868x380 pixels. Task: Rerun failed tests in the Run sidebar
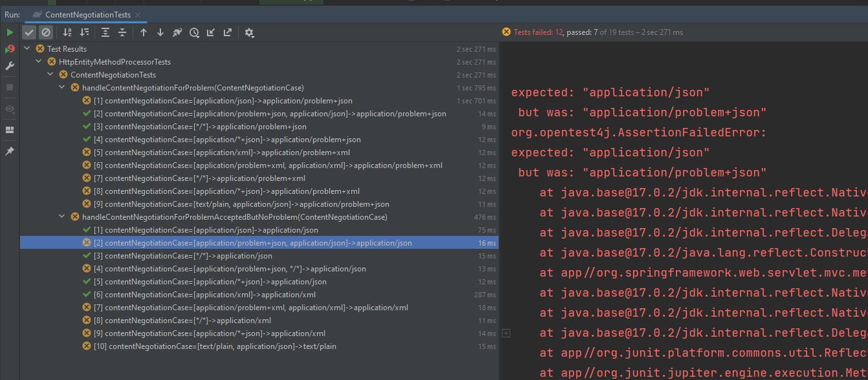pos(10,49)
